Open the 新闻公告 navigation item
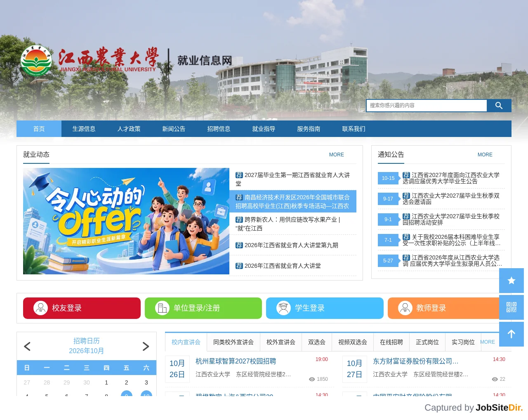Viewport: 528px width, 420px height. [x=174, y=129]
